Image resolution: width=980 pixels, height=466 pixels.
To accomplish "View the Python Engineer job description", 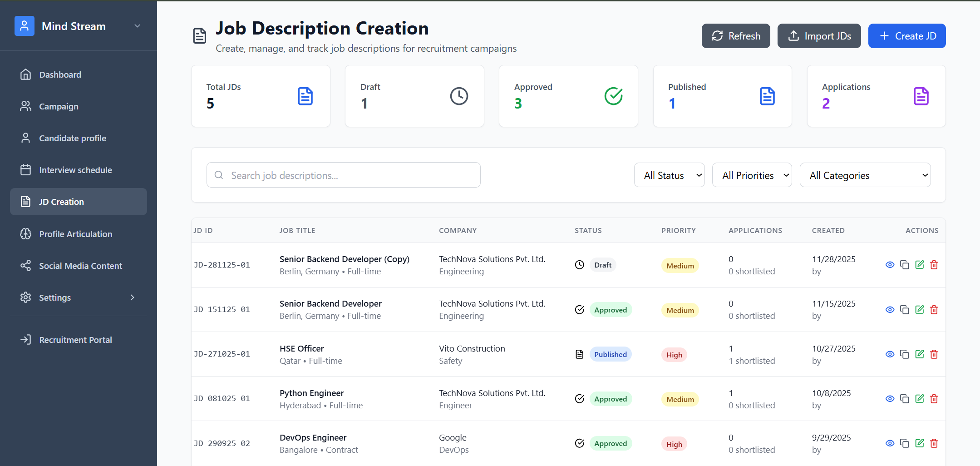I will [890, 399].
